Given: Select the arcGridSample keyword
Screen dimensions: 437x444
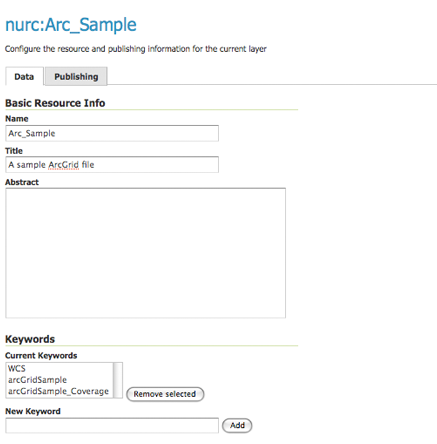Looking at the screenshot, I should click(37, 380).
